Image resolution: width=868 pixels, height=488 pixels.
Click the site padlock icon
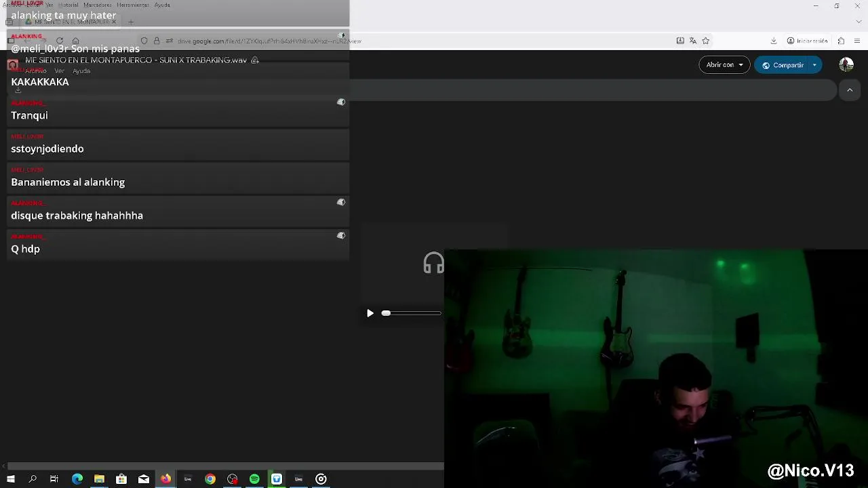tap(157, 41)
